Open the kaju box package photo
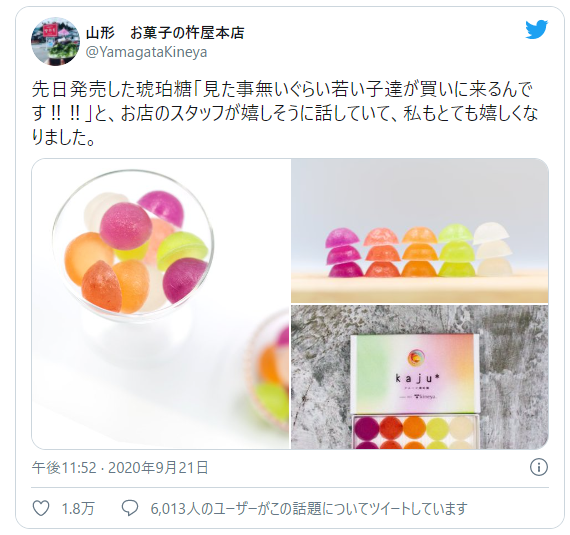The height and width of the screenshot is (535, 570). pos(420,377)
